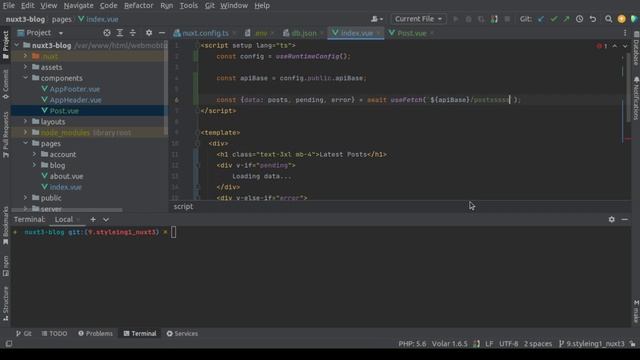Click Collapse All icon in Project panel
Viewport: 640px width, 360px height.
(133, 33)
